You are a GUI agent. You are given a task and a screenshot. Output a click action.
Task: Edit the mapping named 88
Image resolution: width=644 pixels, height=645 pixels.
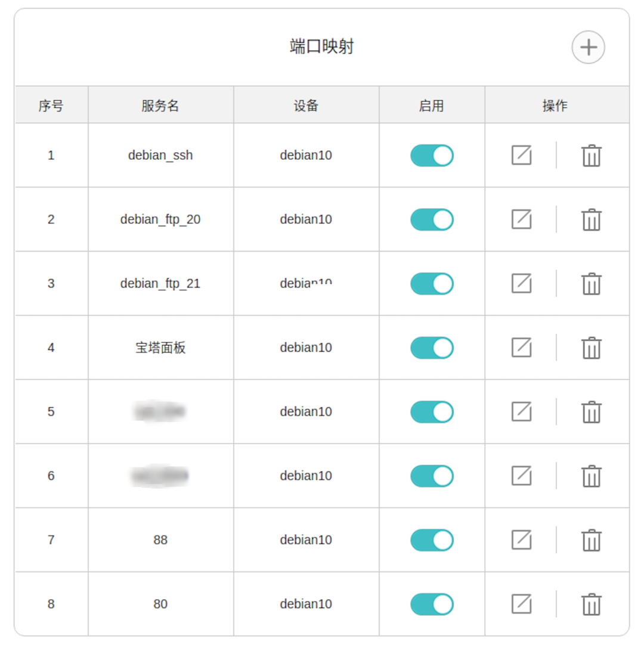pos(521,540)
